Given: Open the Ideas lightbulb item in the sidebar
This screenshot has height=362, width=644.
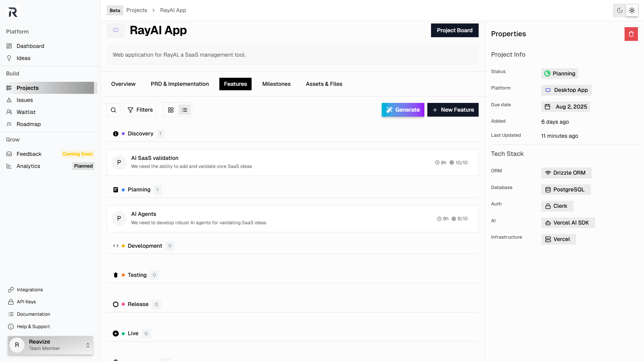Looking at the screenshot, I should (x=23, y=58).
